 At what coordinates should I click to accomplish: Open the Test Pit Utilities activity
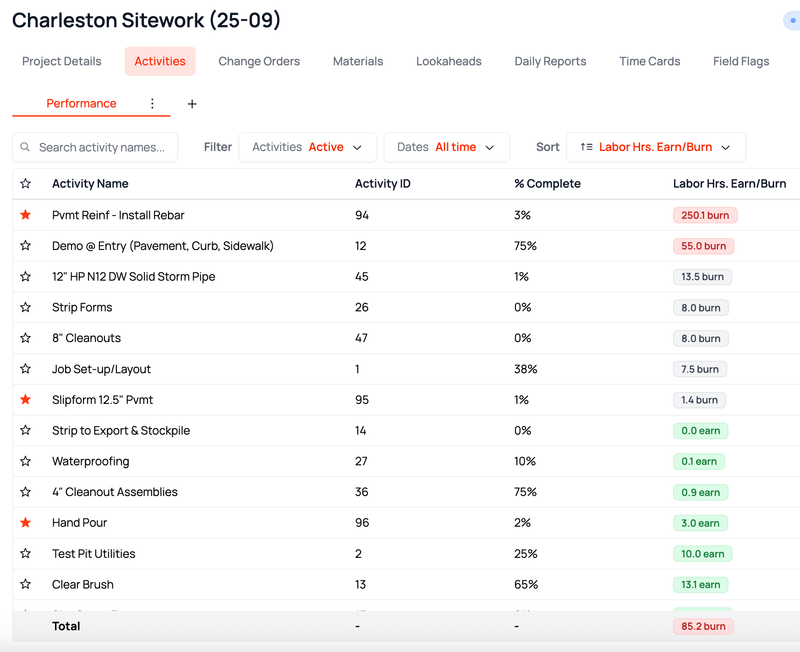coord(93,554)
